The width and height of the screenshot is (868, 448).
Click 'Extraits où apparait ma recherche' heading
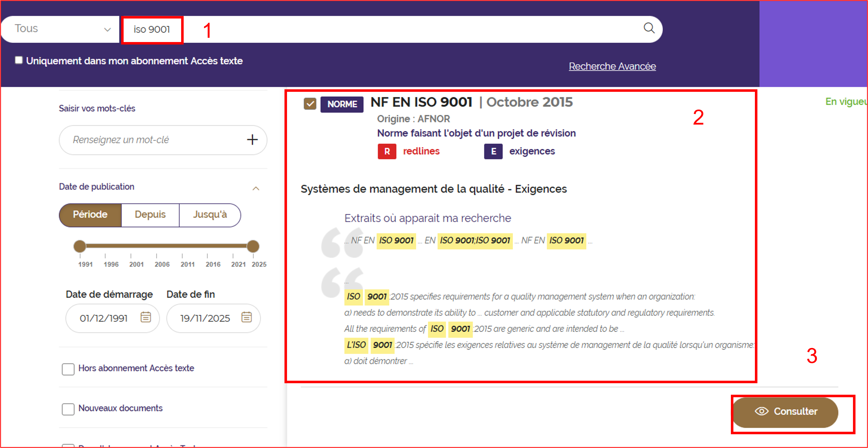click(x=428, y=218)
